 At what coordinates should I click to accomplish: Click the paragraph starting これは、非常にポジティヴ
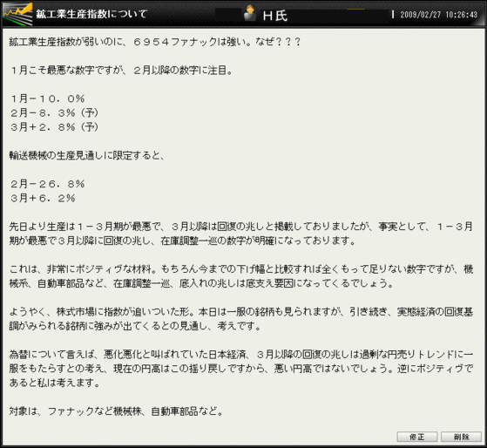click(x=241, y=276)
